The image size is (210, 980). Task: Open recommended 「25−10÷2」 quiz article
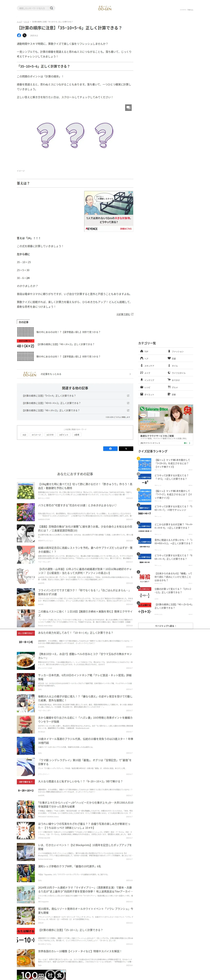(75, 937)
